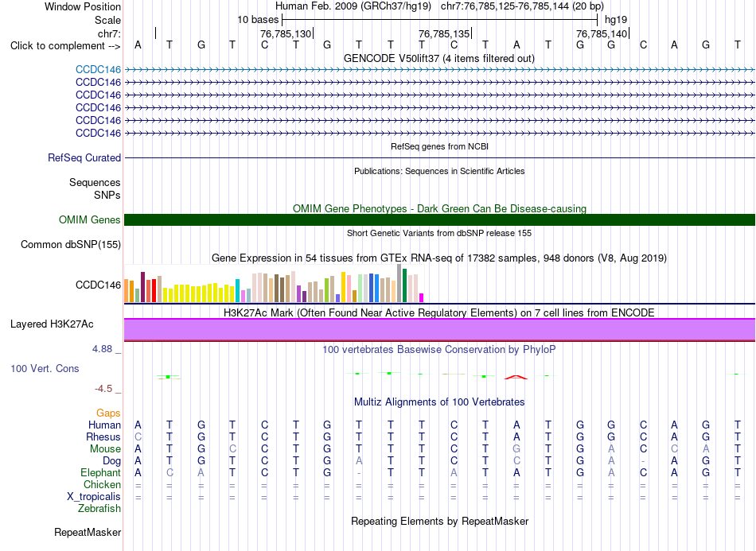Click 'Publications: Sequences in Scientific Articles' title
The width and height of the screenshot is (756, 551).
[x=439, y=171]
